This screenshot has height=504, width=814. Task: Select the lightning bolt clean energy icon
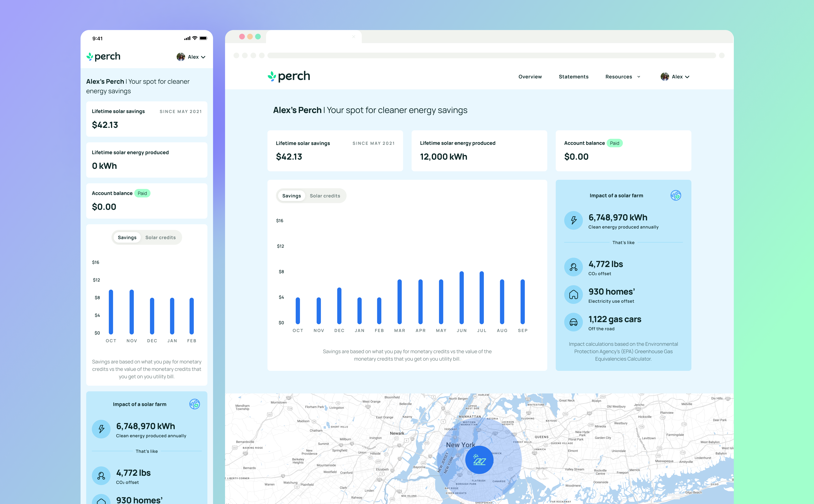(573, 220)
